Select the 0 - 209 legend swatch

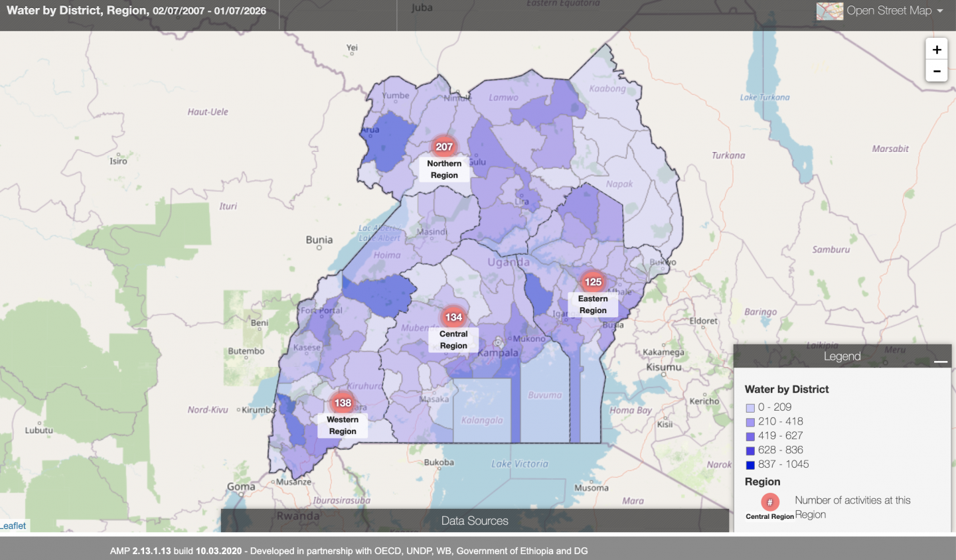click(750, 408)
